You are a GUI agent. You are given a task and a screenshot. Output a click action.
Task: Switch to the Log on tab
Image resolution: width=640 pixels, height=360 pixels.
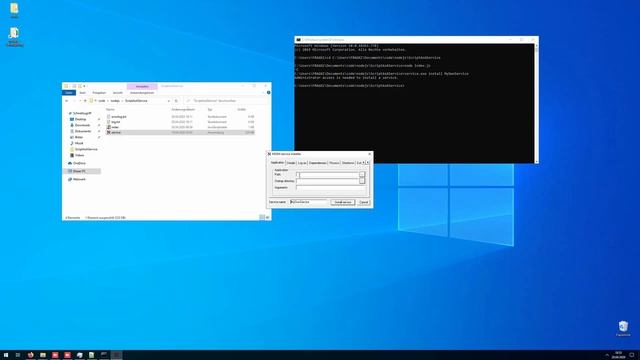coord(302,163)
